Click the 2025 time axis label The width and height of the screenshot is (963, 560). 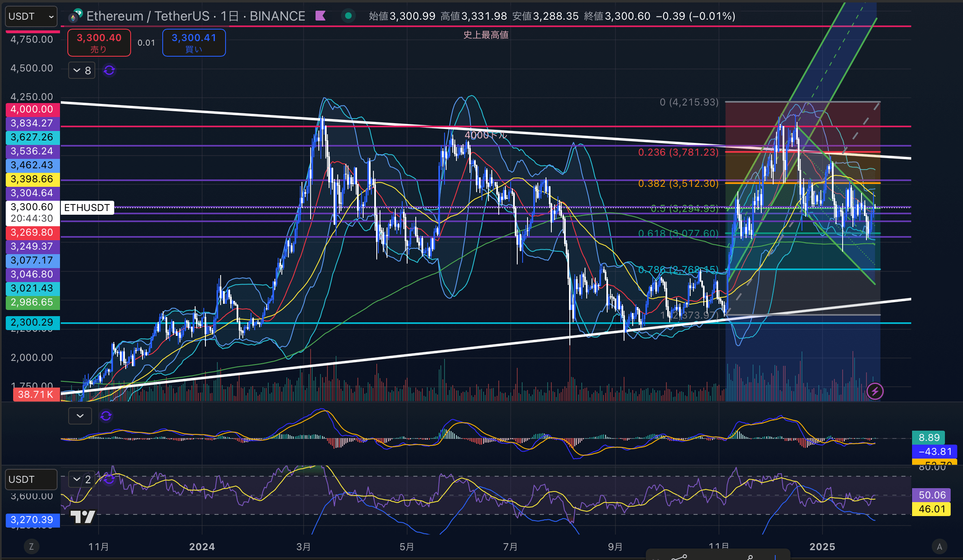822,547
